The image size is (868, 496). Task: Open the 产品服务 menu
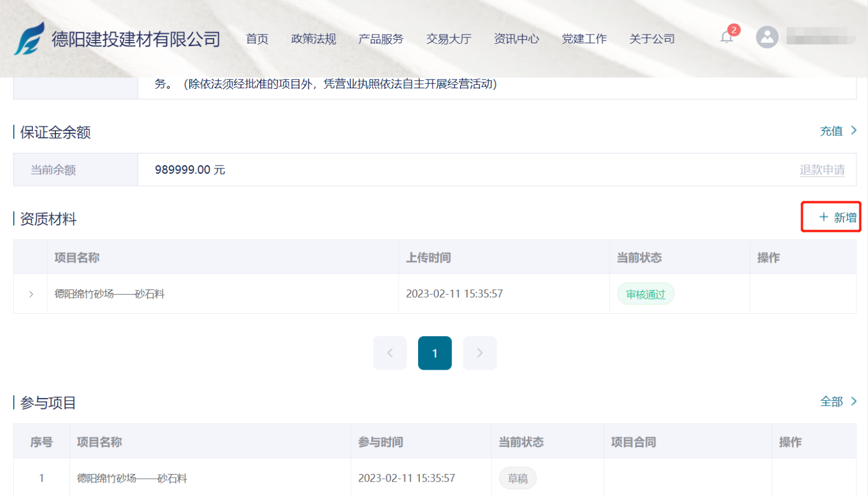click(381, 39)
